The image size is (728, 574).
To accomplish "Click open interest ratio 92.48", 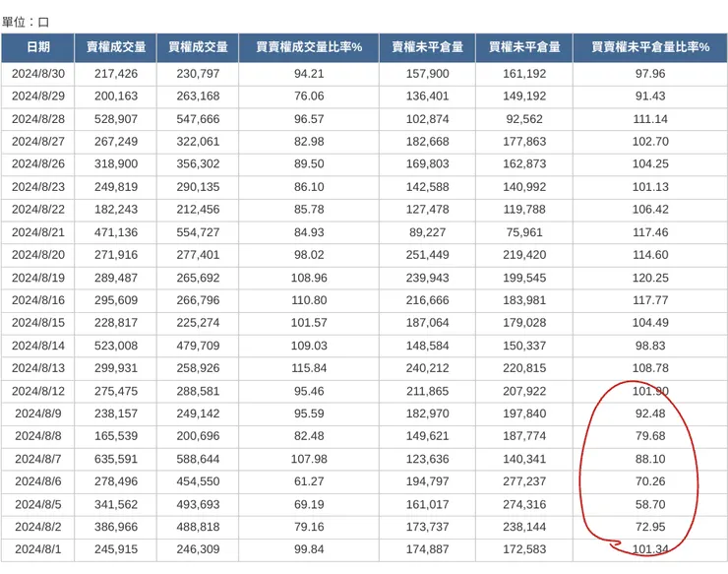I will (x=650, y=414).
